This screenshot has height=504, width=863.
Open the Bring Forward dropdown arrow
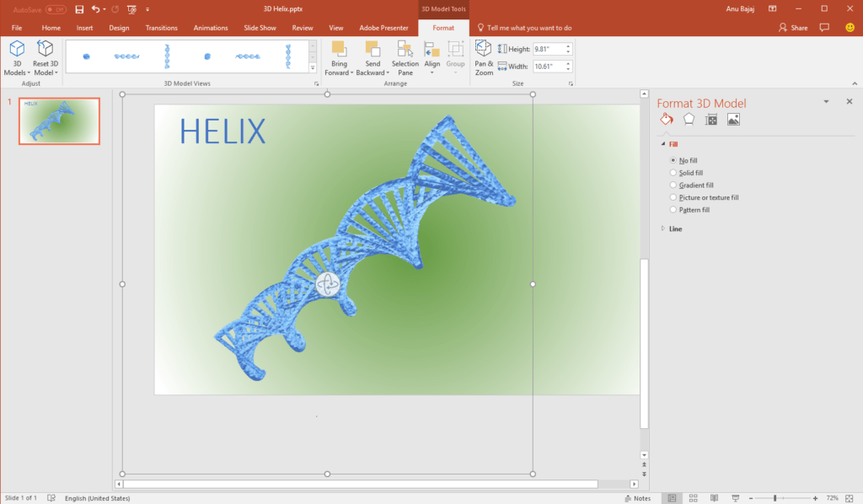coord(351,72)
